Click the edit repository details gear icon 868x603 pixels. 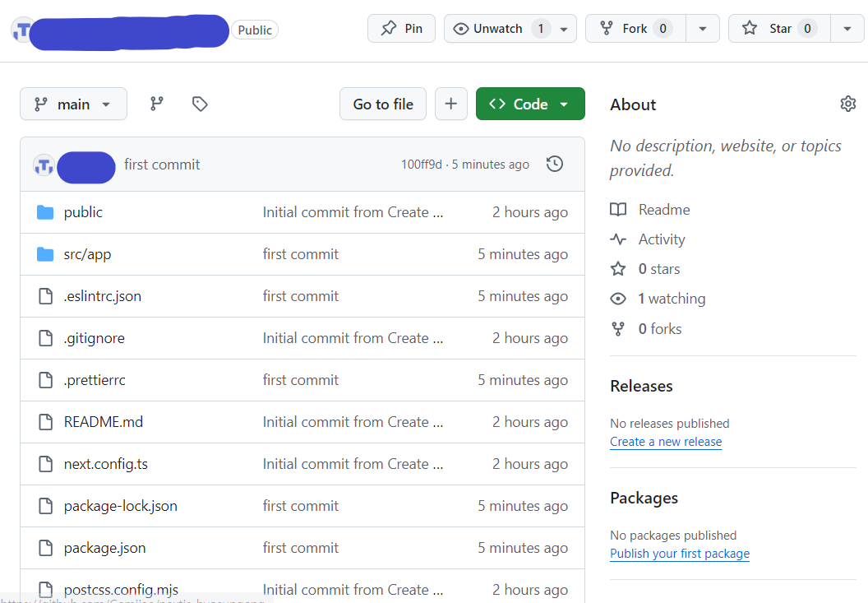(x=848, y=104)
